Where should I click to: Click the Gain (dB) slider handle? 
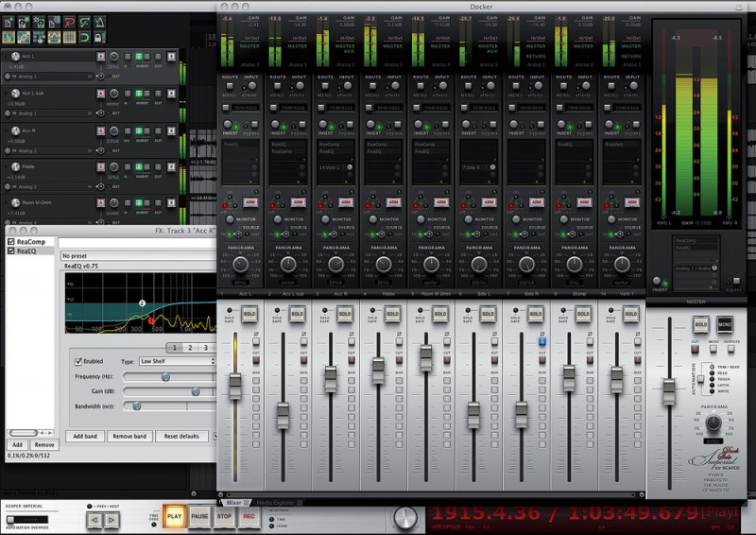(x=196, y=390)
